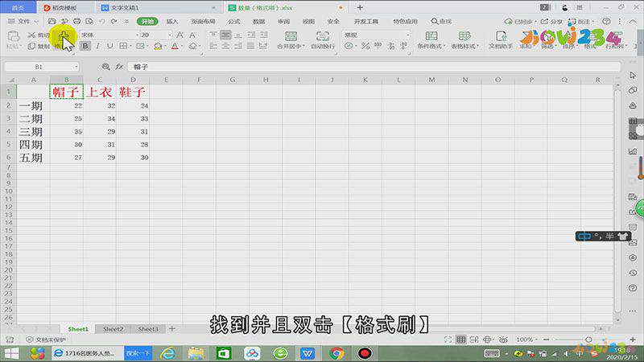This screenshot has height=362, width=644.
Task: Click the Paste clipboard icon
Action: (x=13, y=36)
